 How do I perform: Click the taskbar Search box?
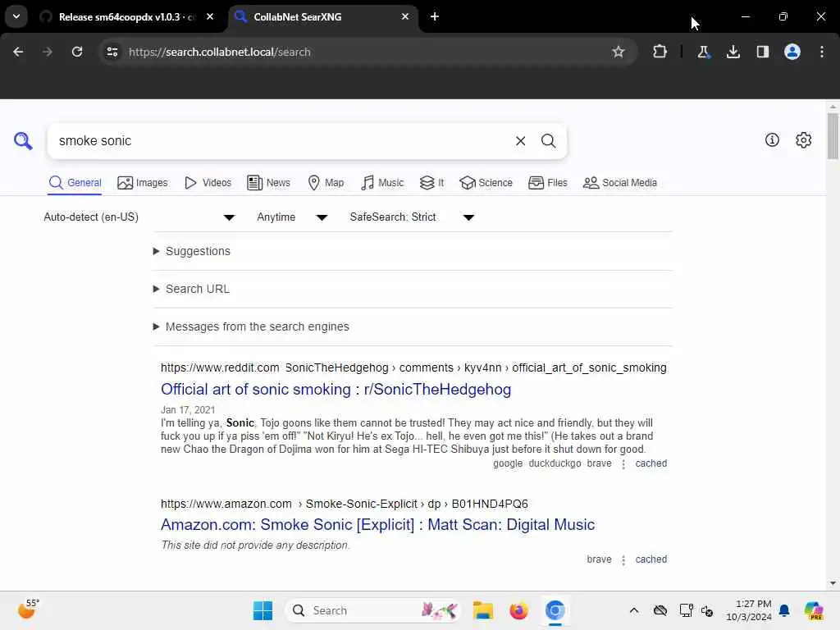(373, 610)
